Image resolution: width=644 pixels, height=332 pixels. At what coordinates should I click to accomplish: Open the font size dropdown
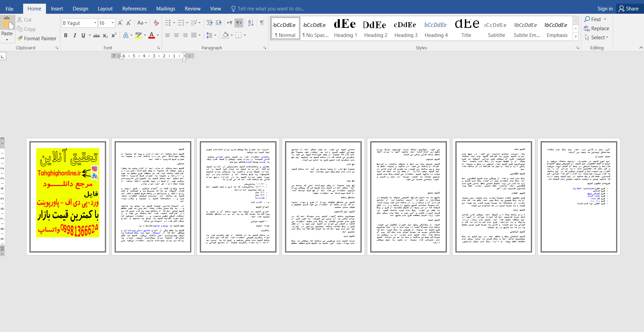pos(113,23)
